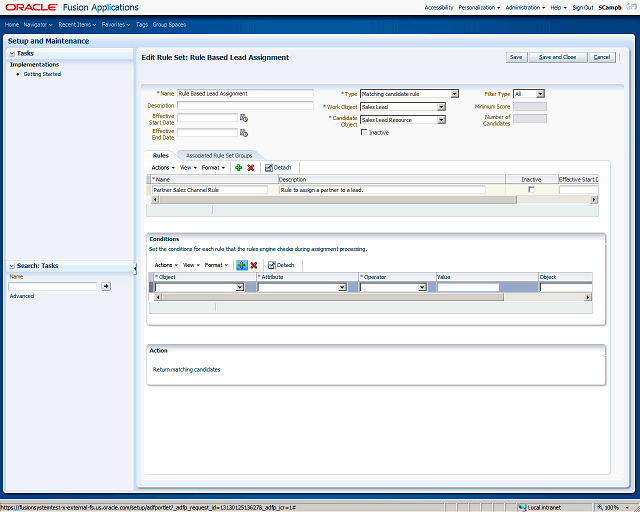Open the Filter Type dropdown

tap(540, 94)
